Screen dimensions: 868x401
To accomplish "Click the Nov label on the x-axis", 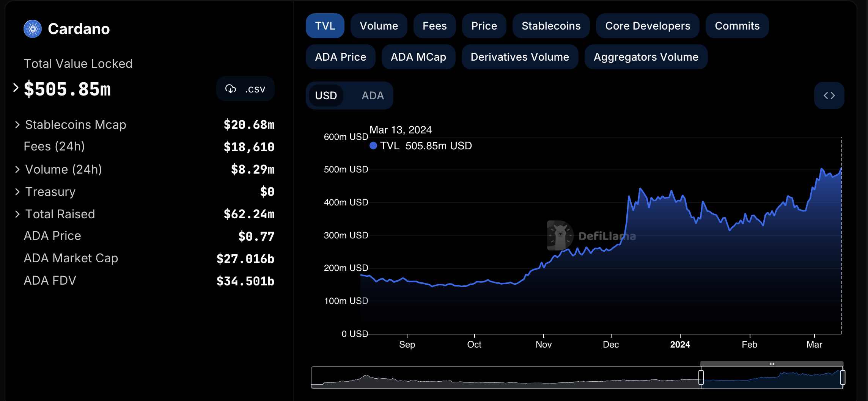I will tap(544, 345).
